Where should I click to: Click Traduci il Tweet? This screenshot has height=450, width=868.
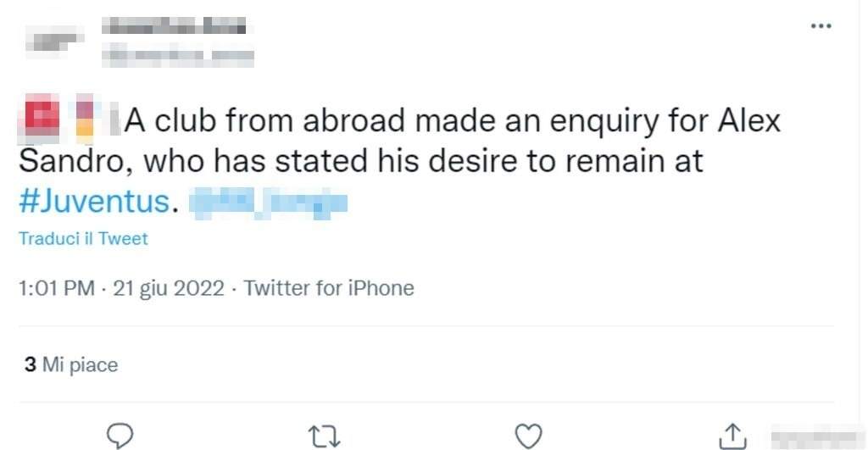click(84, 239)
